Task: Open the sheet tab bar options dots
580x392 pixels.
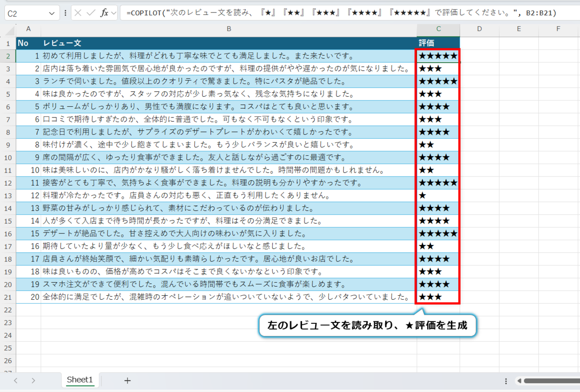Action: pyautogui.click(x=506, y=380)
